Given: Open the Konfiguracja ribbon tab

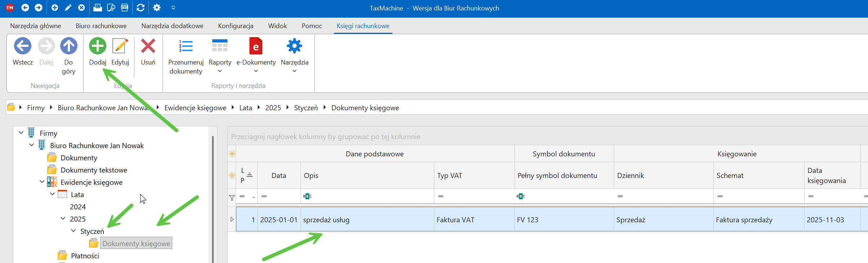Looking at the screenshot, I should point(235,26).
